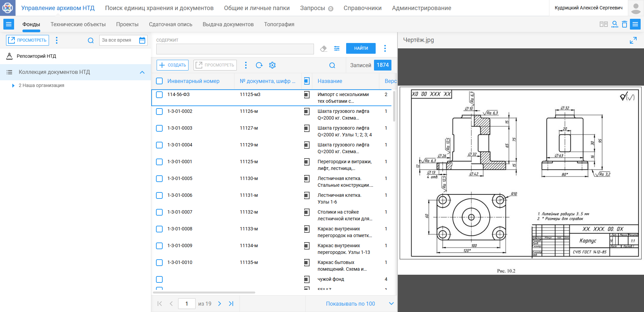The height and width of the screenshot is (312, 644).
Task: Click the top-right search icon
Action: pyautogui.click(x=614, y=24)
